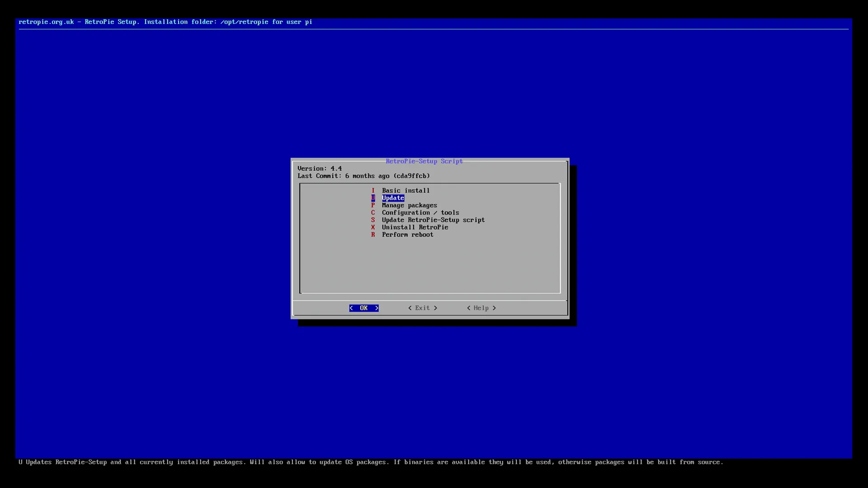Open the Help button
Screen dimensions: 868x488
tap(481, 308)
